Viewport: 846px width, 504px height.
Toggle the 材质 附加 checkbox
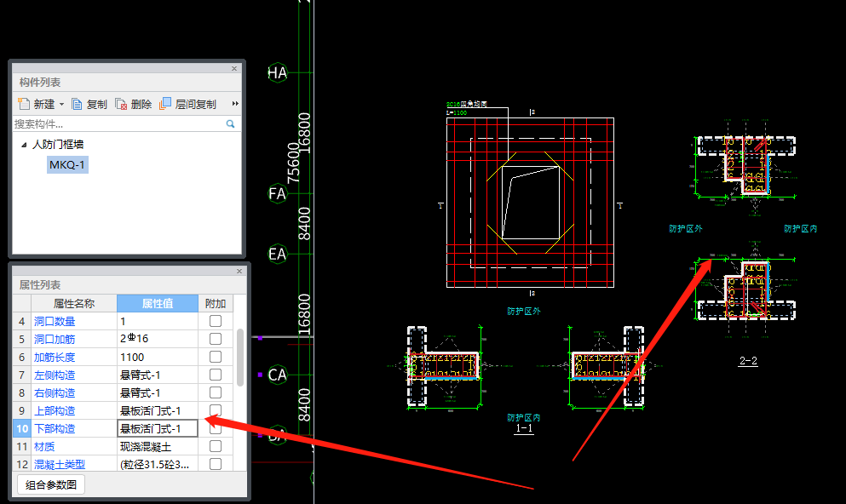click(216, 446)
